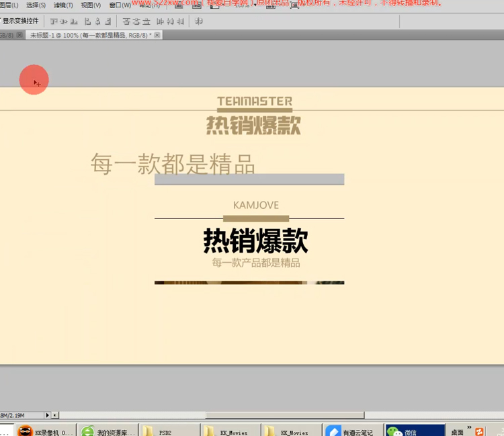This screenshot has width=504, height=436.
Task: Select the brown 热销爆款 heading on canvas
Action: 253,126
